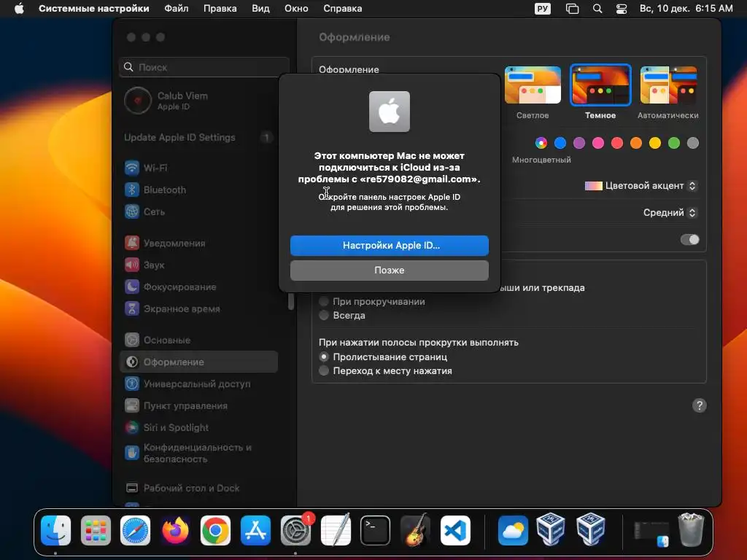Open the Trash in the Dock
The image size is (747, 560).
point(692,529)
